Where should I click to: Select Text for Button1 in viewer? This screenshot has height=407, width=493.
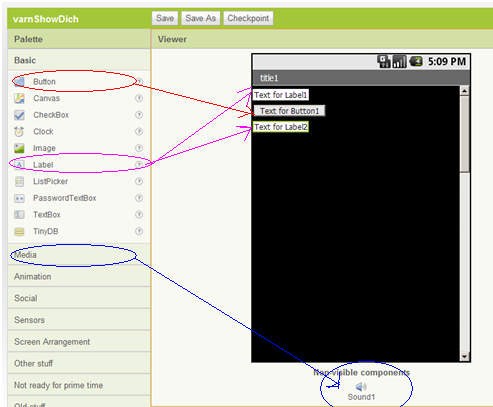tap(289, 111)
